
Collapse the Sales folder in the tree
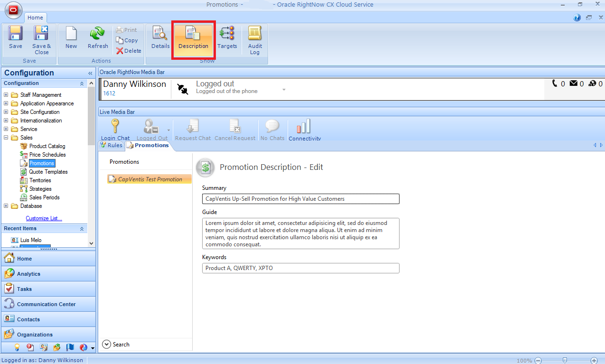coord(6,138)
